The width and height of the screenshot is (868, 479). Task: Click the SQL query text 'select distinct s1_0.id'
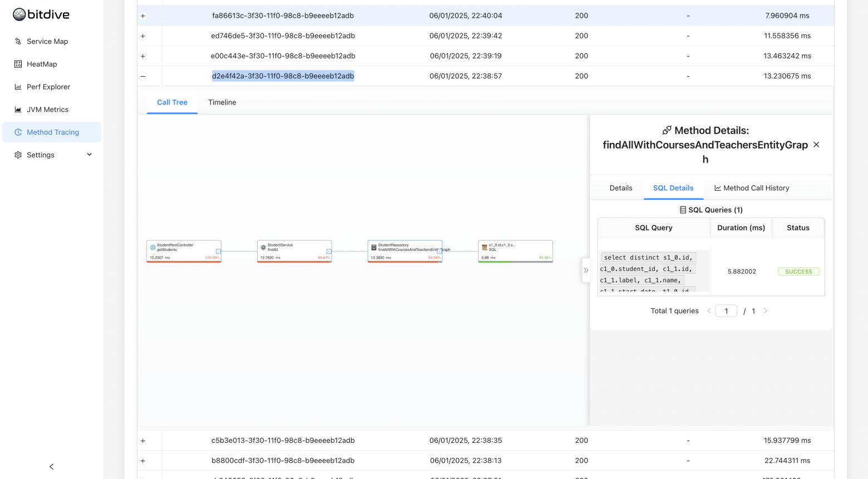tap(648, 258)
